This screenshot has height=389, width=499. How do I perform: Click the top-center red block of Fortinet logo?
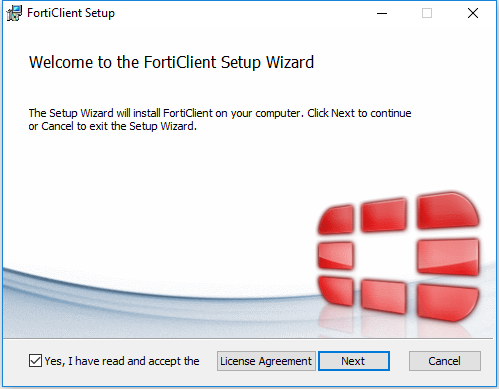[x=384, y=215]
